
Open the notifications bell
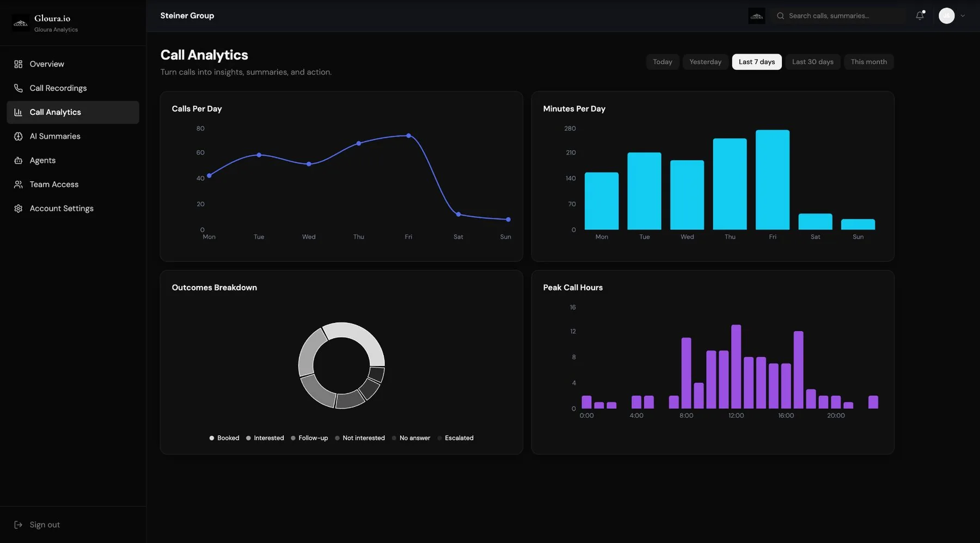[920, 16]
